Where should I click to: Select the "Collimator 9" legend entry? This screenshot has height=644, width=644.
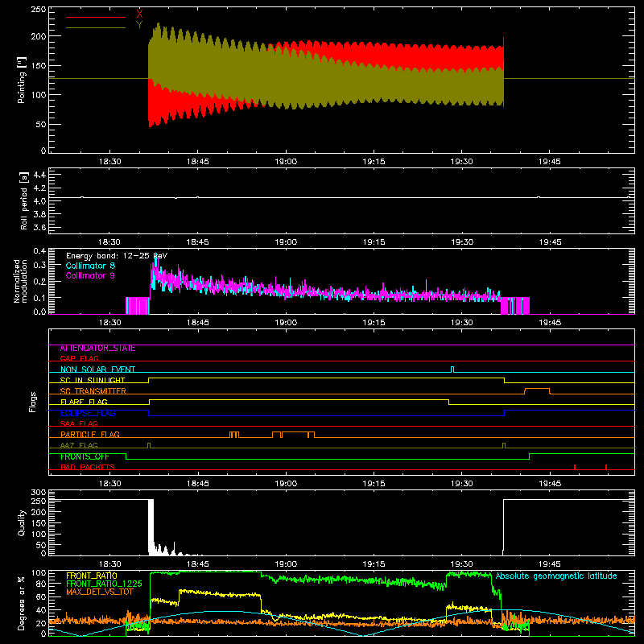pos(90,275)
